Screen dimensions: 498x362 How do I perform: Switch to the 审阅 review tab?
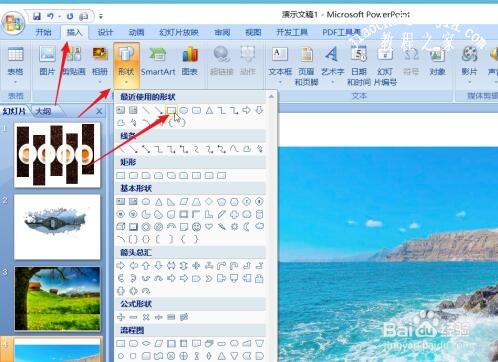click(222, 32)
